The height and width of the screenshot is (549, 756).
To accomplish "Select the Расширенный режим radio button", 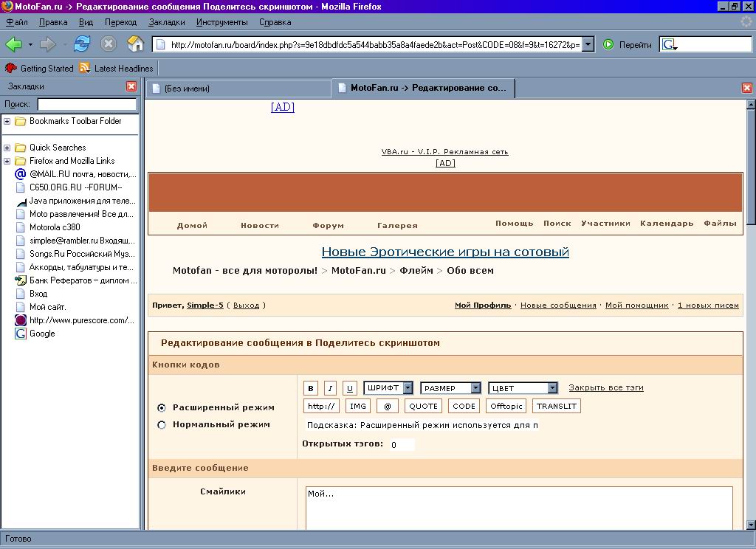I will [162, 408].
